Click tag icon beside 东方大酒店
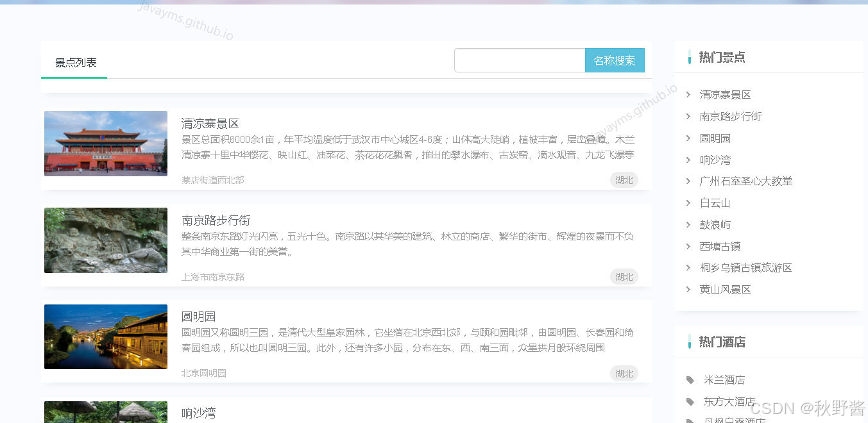868x423 pixels. click(690, 402)
